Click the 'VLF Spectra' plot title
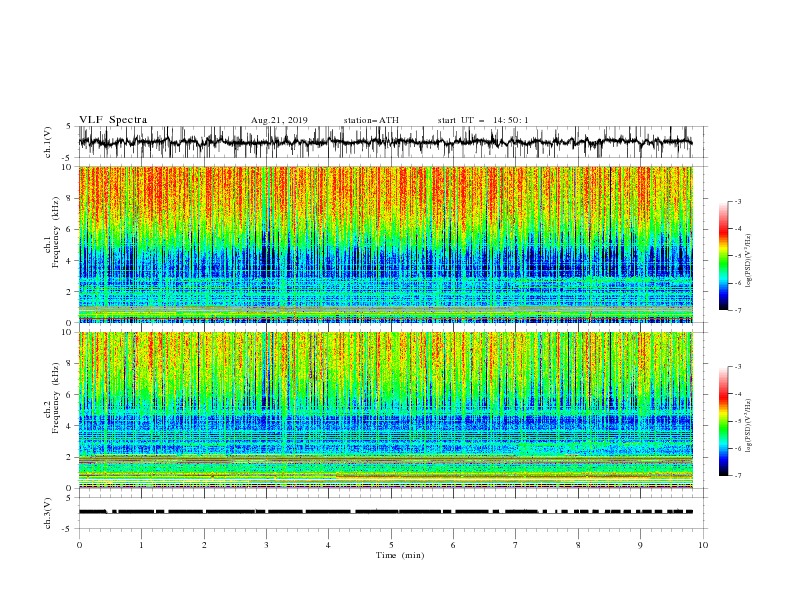The width and height of the screenshot is (792, 612). tap(113, 120)
